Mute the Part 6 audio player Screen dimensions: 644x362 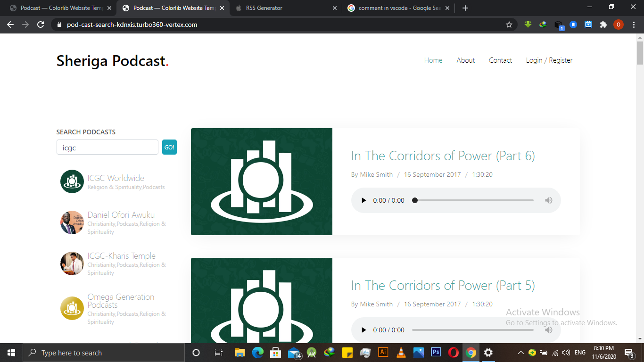tap(548, 200)
